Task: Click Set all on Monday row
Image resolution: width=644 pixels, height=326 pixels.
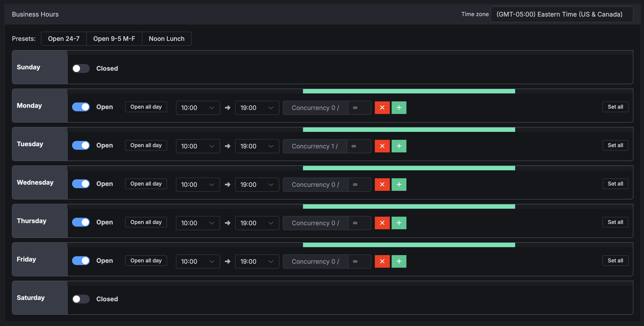Action: click(615, 107)
